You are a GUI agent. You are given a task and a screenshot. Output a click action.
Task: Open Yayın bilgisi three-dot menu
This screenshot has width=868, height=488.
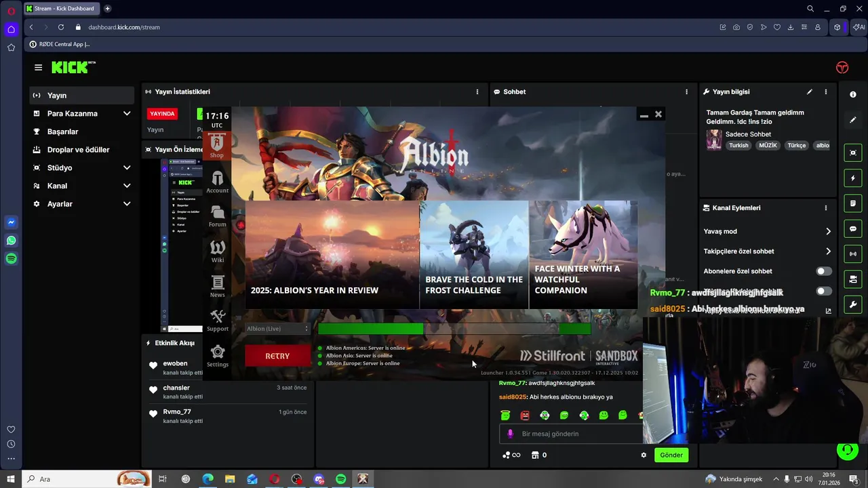(825, 91)
